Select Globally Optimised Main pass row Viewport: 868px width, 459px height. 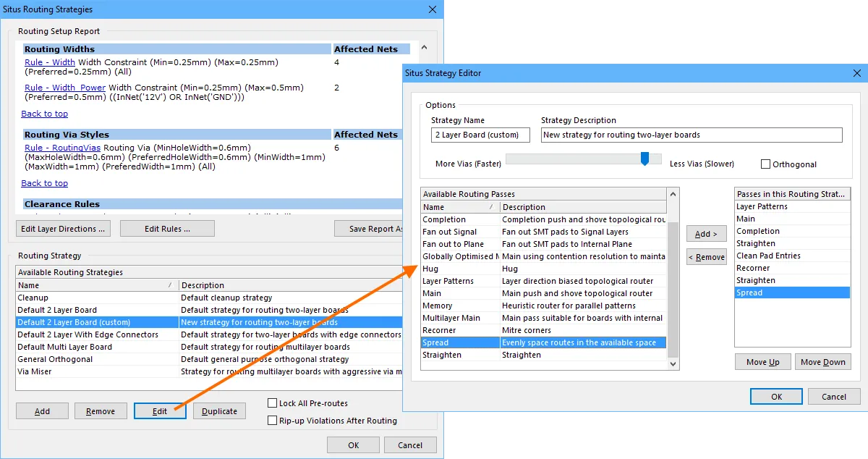click(543, 256)
